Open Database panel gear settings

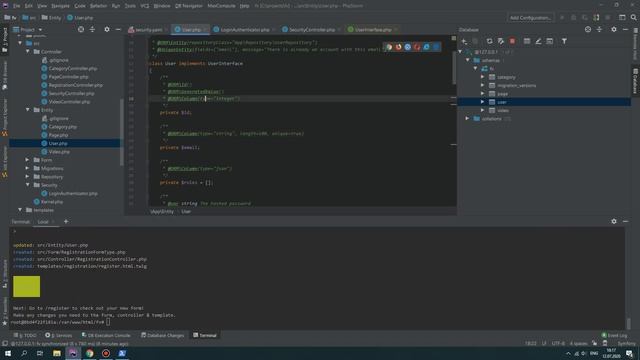[614, 29]
